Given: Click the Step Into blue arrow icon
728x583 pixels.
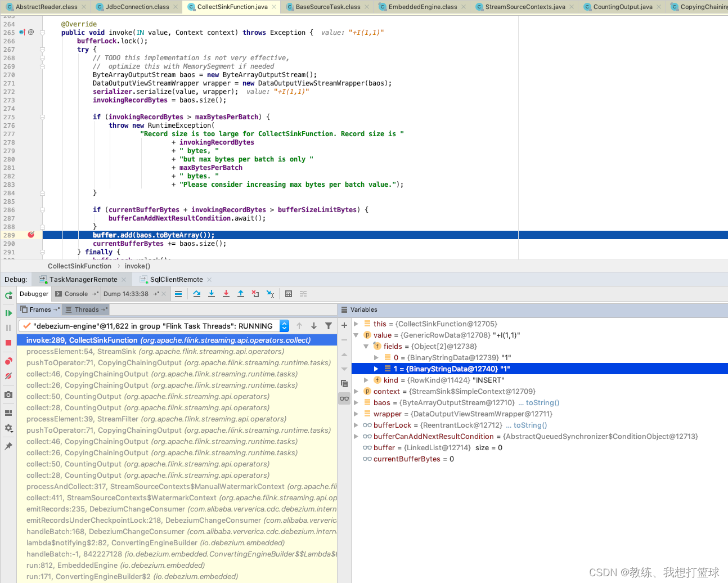Looking at the screenshot, I should coord(212,294).
